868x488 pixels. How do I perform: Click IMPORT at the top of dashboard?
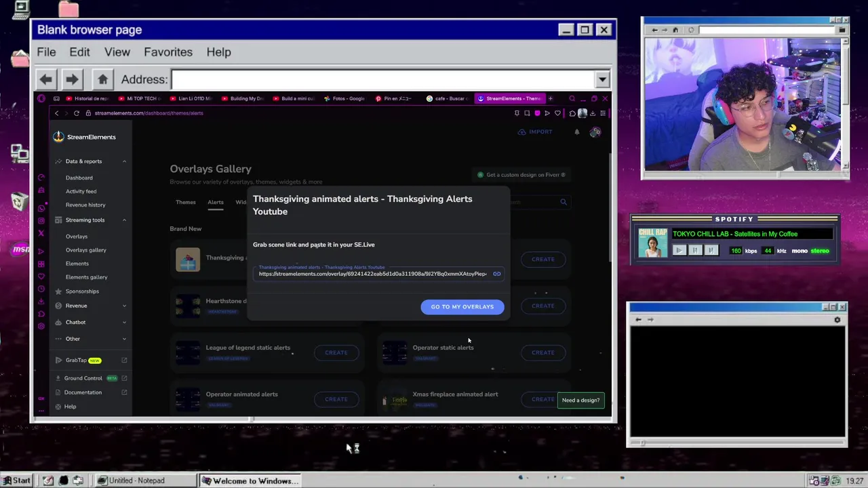(535, 132)
